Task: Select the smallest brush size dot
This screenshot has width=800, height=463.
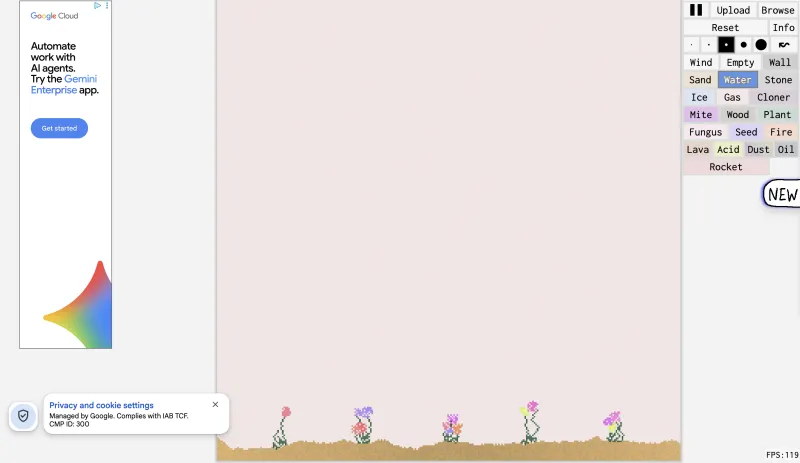Action: point(692,45)
